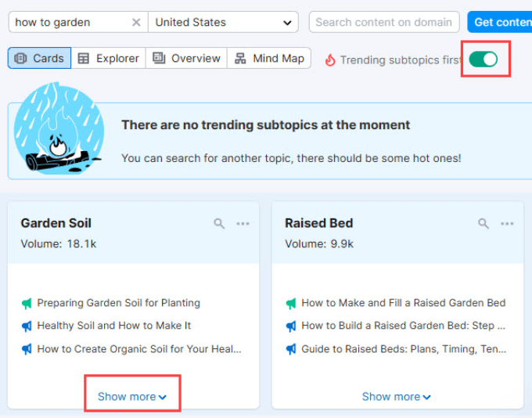
Task: Click megaphone icon by How to Create Organic Soil
Action: point(27,349)
